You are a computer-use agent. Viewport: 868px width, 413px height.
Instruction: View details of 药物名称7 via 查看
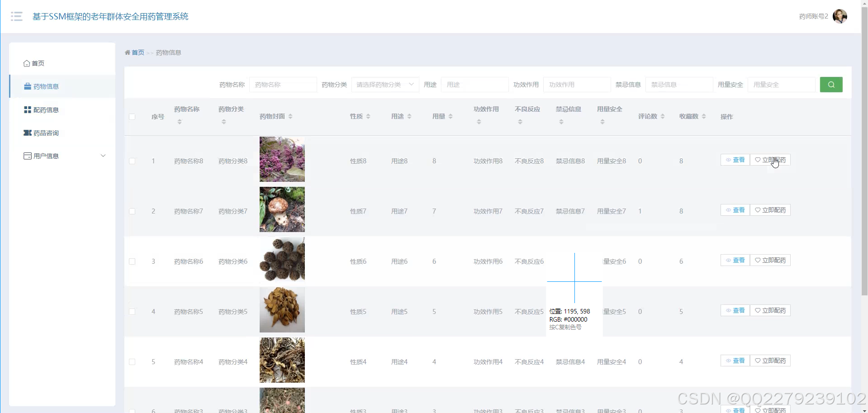(x=735, y=210)
